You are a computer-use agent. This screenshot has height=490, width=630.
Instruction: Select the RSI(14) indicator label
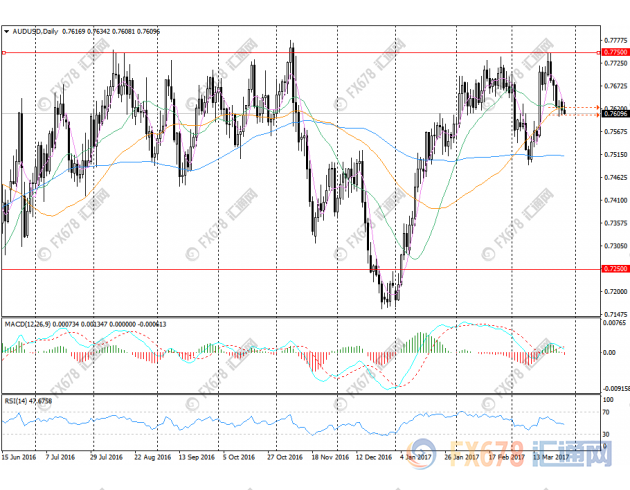tap(15, 401)
